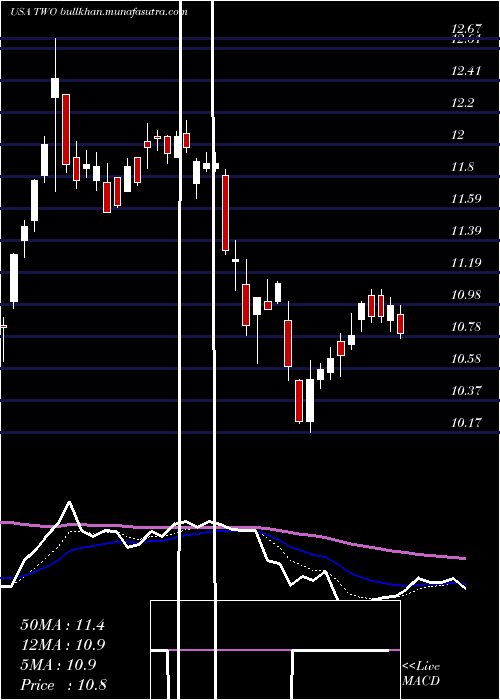This screenshot has height=700, width=500.
Task: Click the 12 price axis label
Action: [458, 135]
